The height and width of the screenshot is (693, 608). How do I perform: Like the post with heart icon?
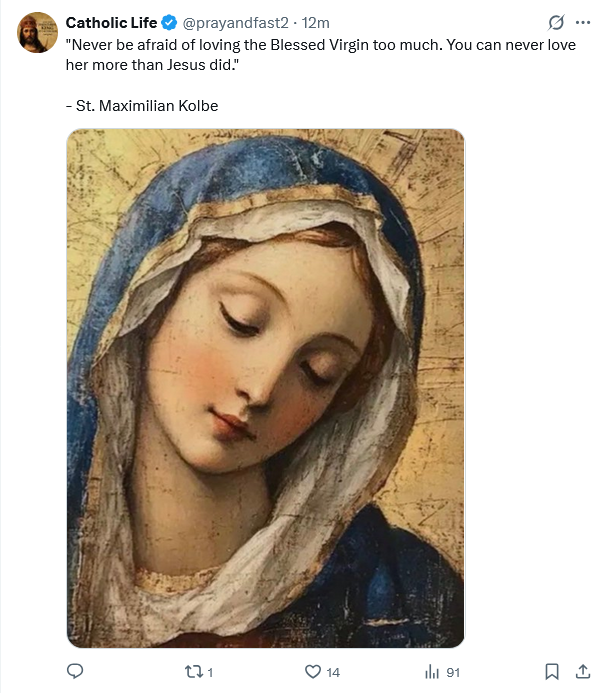point(313,671)
